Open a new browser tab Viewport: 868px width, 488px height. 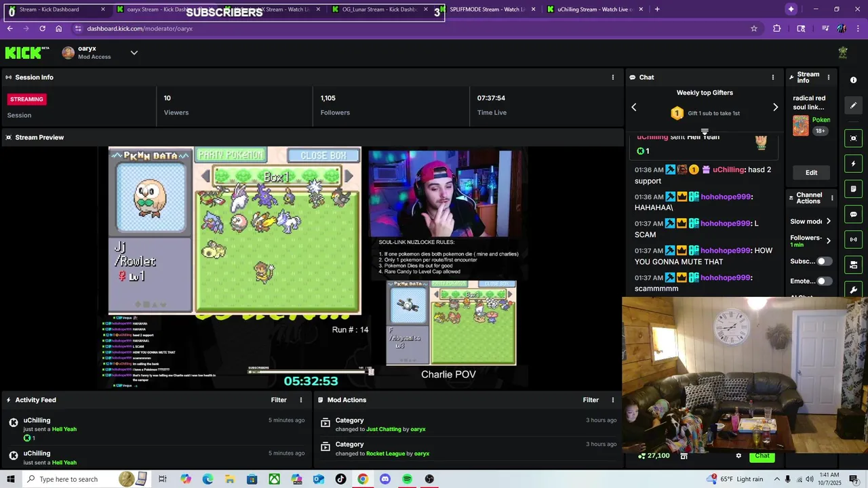[657, 9]
